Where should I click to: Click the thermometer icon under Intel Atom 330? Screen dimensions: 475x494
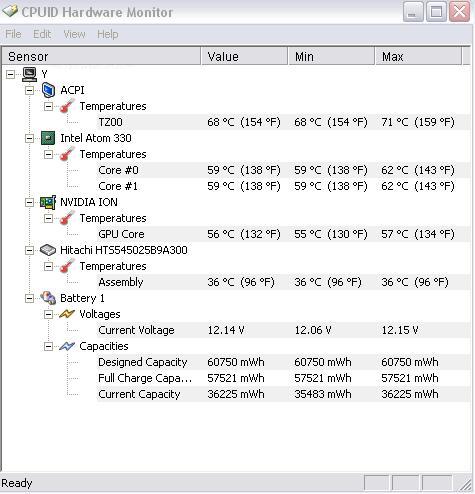coord(67,154)
